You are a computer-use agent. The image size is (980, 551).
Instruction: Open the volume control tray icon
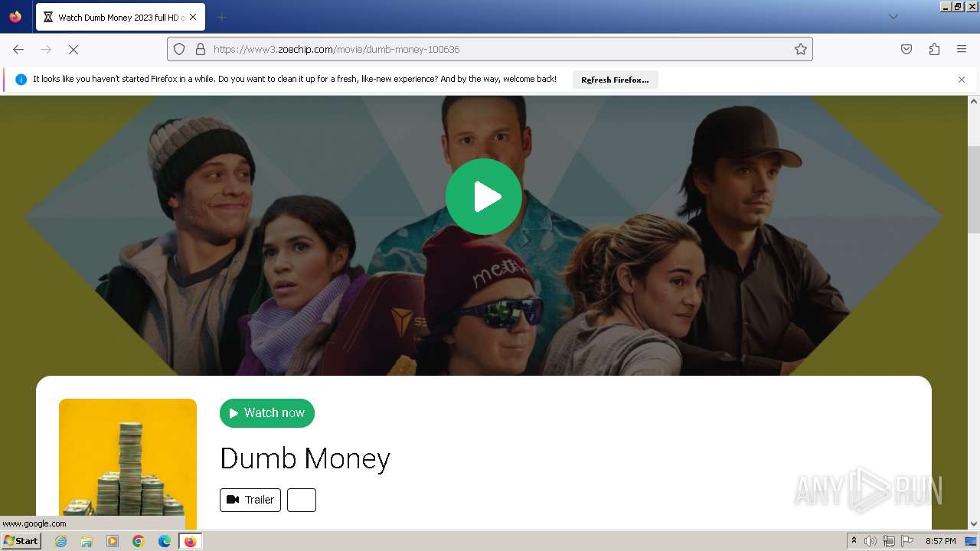pos(870,541)
